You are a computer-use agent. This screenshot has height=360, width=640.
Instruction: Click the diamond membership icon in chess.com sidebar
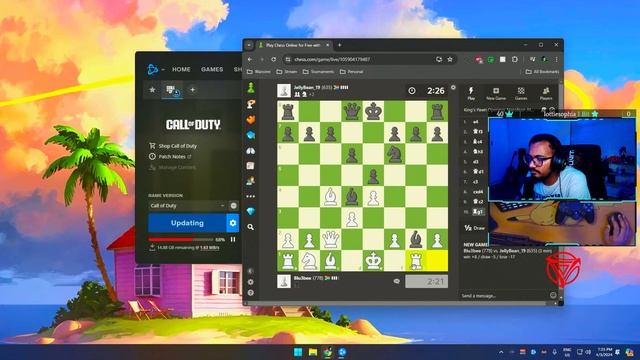tap(251, 211)
